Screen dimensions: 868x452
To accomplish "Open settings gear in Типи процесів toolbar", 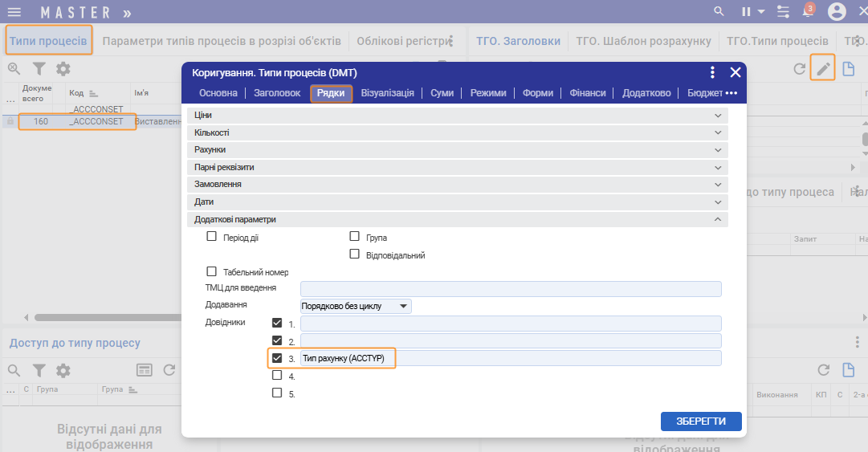I will (x=63, y=68).
